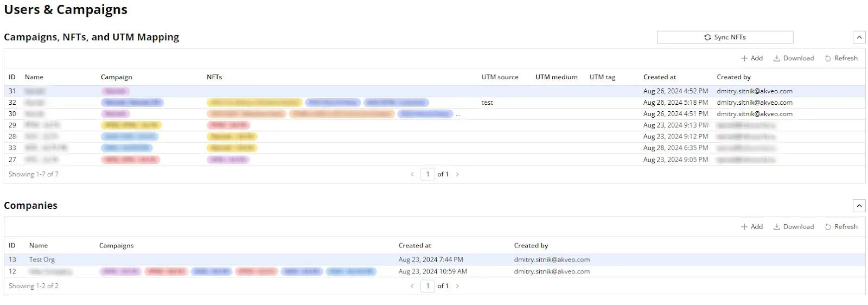Click 'Aug 23, 2024 7:44 PM' cell
Screen dimensions: 868x305
point(431,260)
